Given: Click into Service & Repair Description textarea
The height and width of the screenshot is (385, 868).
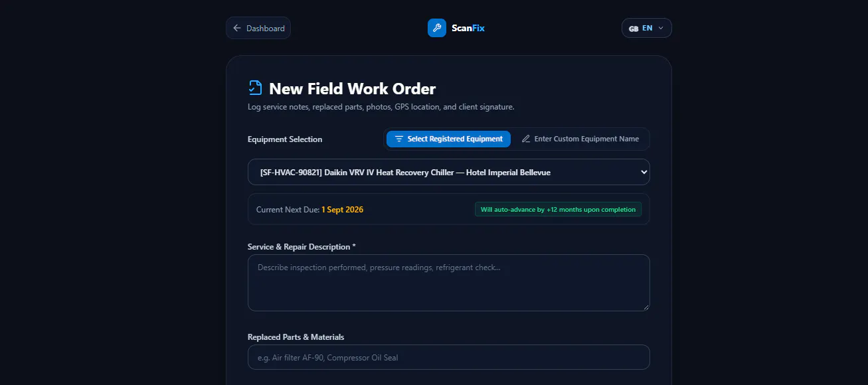Looking at the screenshot, I should [x=449, y=283].
